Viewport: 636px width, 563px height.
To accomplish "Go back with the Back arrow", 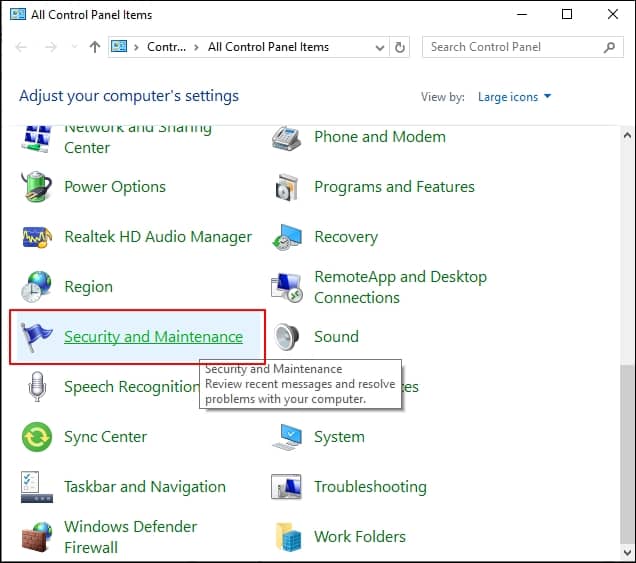I will [21, 47].
